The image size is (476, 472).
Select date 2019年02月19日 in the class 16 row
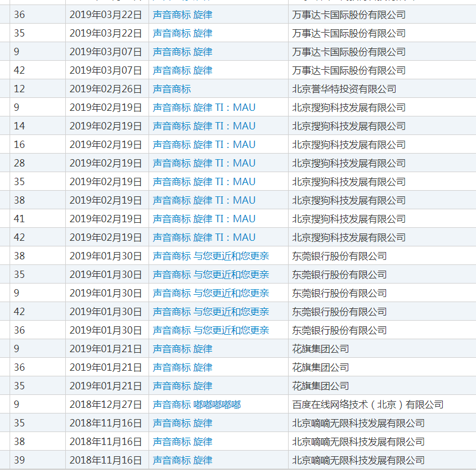click(106, 144)
